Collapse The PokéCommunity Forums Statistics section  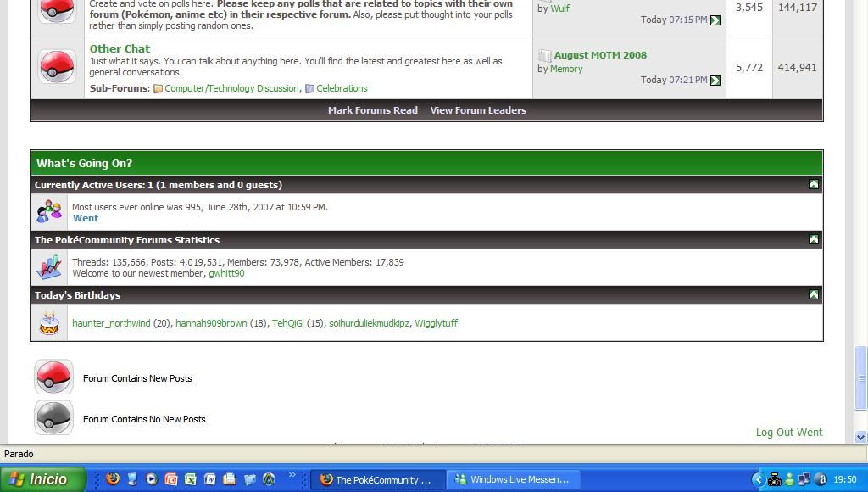point(813,239)
